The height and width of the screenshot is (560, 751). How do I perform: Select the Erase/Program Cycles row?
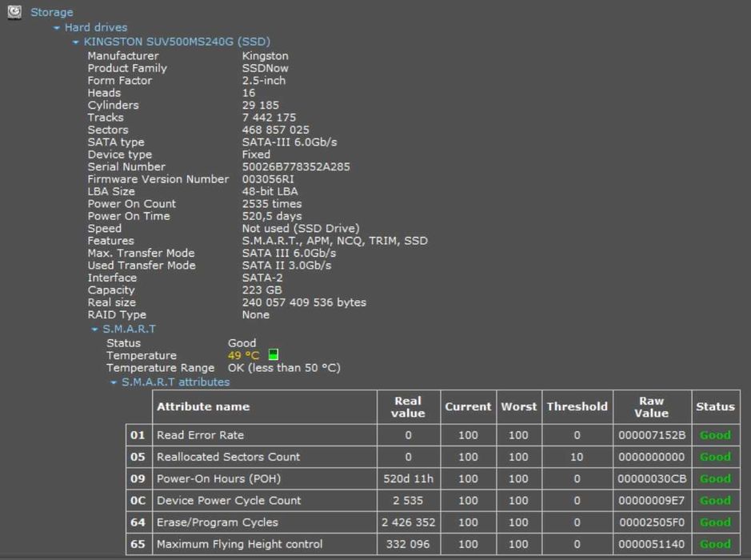[433, 522]
